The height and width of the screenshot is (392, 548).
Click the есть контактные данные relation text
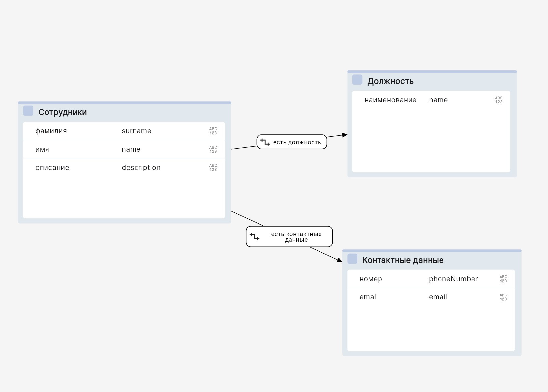(296, 237)
